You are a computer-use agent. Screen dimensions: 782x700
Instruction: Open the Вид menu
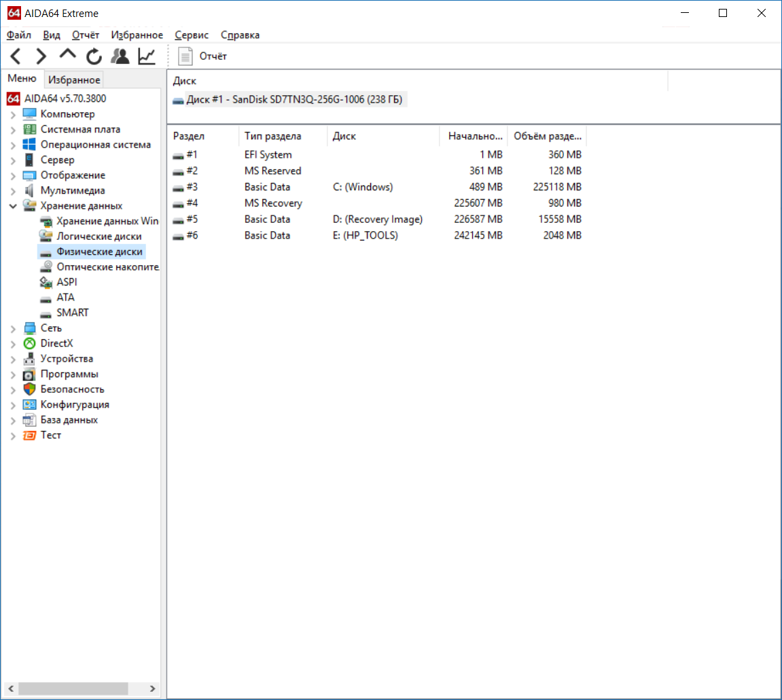point(52,35)
